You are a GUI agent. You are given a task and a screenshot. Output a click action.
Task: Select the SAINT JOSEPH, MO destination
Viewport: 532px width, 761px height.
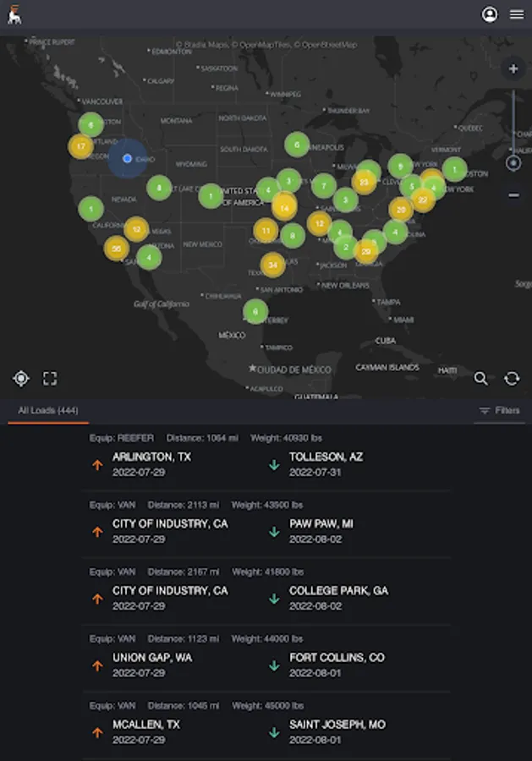[x=337, y=725]
